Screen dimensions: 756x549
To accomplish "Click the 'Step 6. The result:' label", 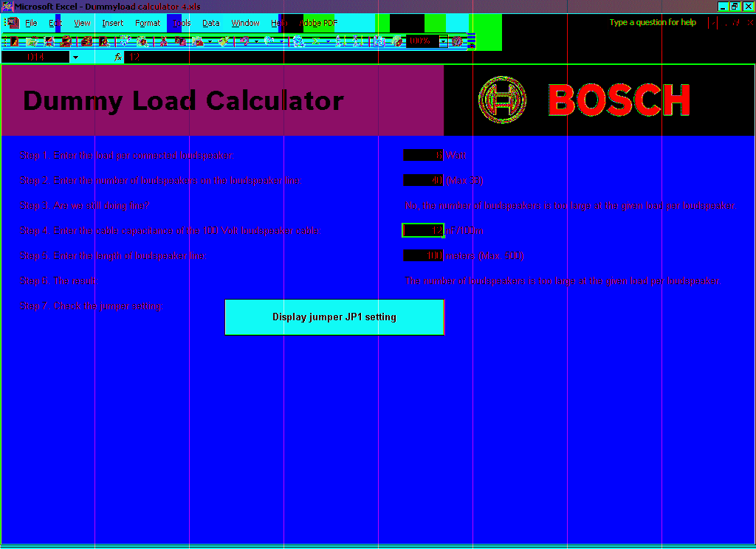I will (59, 280).
